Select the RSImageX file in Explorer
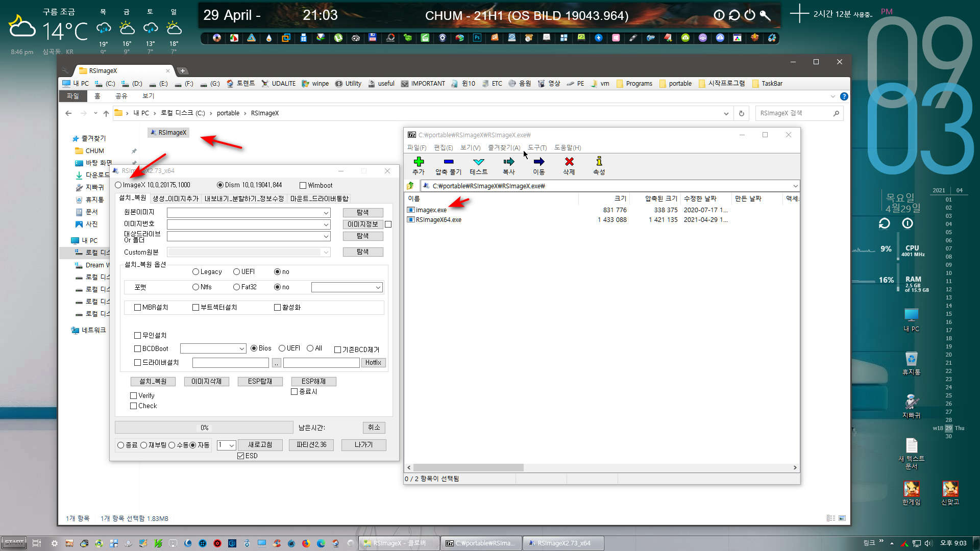This screenshot has height=551, width=980. click(x=168, y=133)
